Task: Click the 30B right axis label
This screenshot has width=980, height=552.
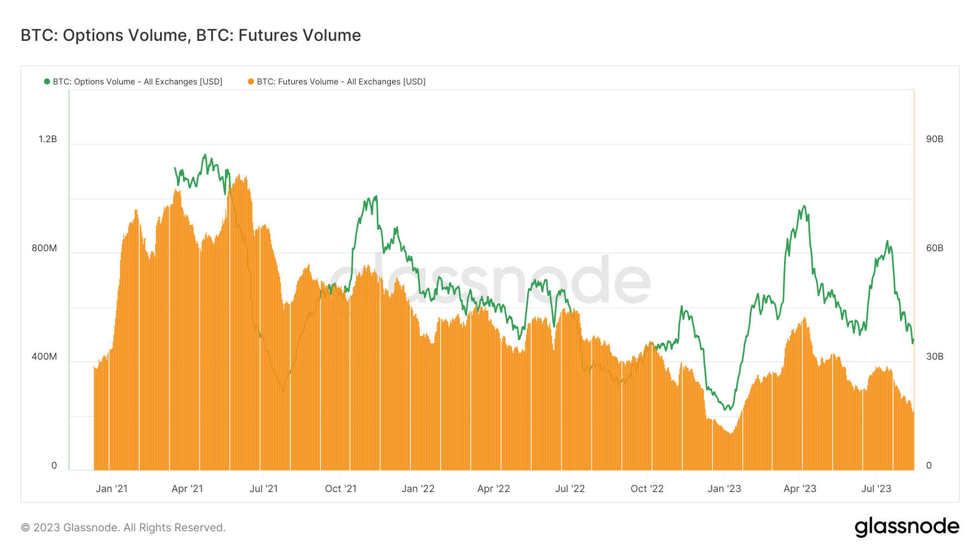Action: coord(934,357)
